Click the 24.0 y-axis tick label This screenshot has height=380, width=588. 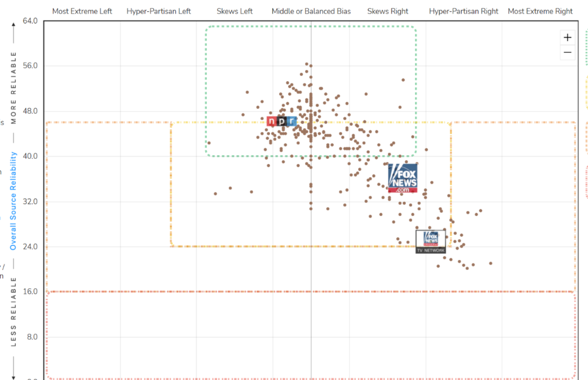29,246
